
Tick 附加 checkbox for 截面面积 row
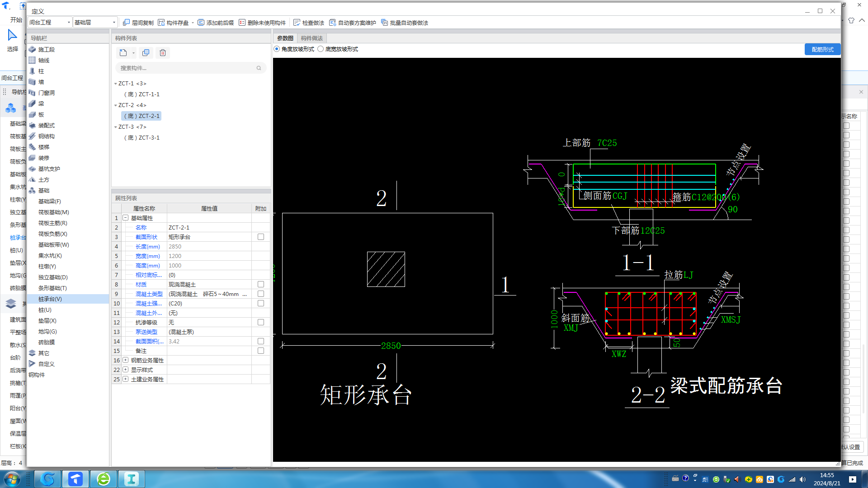point(261,342)
